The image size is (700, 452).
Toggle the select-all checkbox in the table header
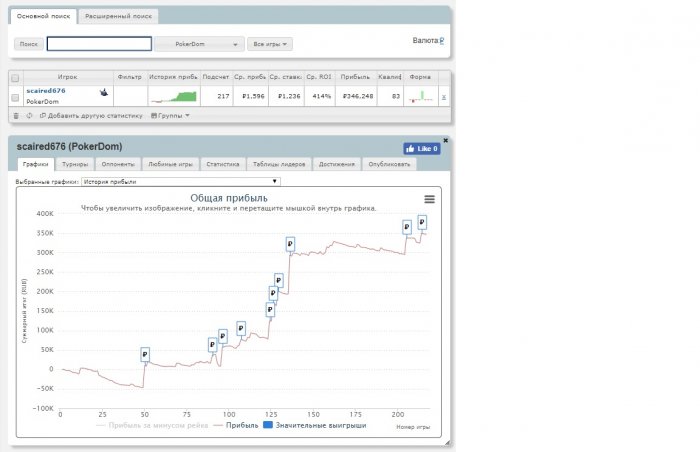coord(15,77)
